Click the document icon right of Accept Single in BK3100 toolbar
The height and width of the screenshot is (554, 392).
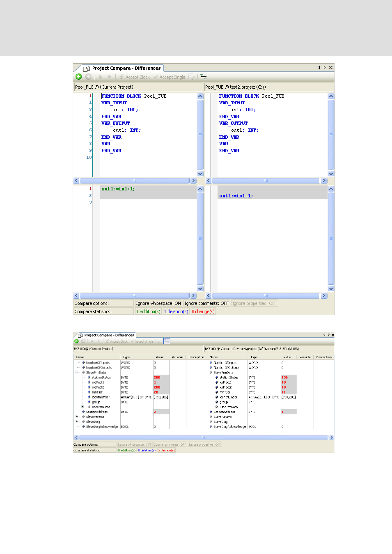point(158,341)
